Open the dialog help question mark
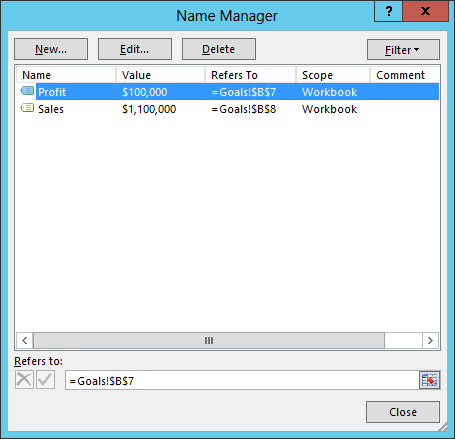Screen dimensions: 455x439 tap(389, 11)
